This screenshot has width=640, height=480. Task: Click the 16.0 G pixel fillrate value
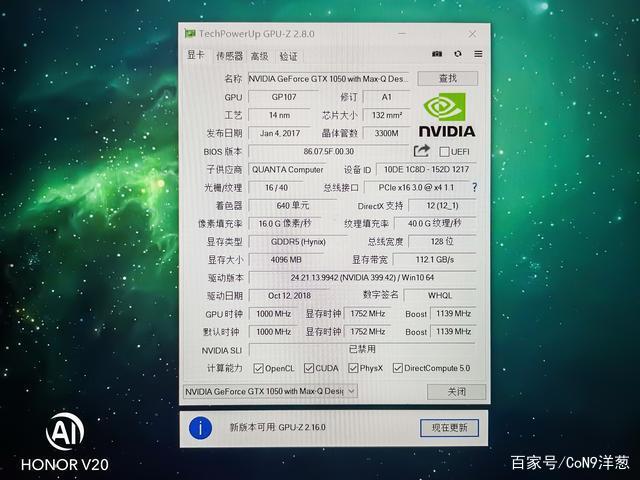[x=285, y=224]
